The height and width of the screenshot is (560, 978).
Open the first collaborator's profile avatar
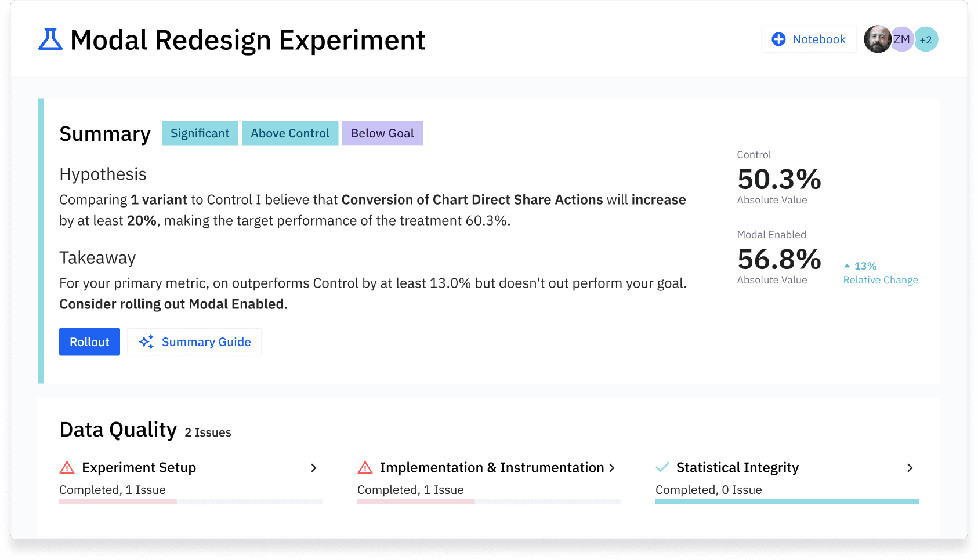pyautogui.click(x=878, y=39)
